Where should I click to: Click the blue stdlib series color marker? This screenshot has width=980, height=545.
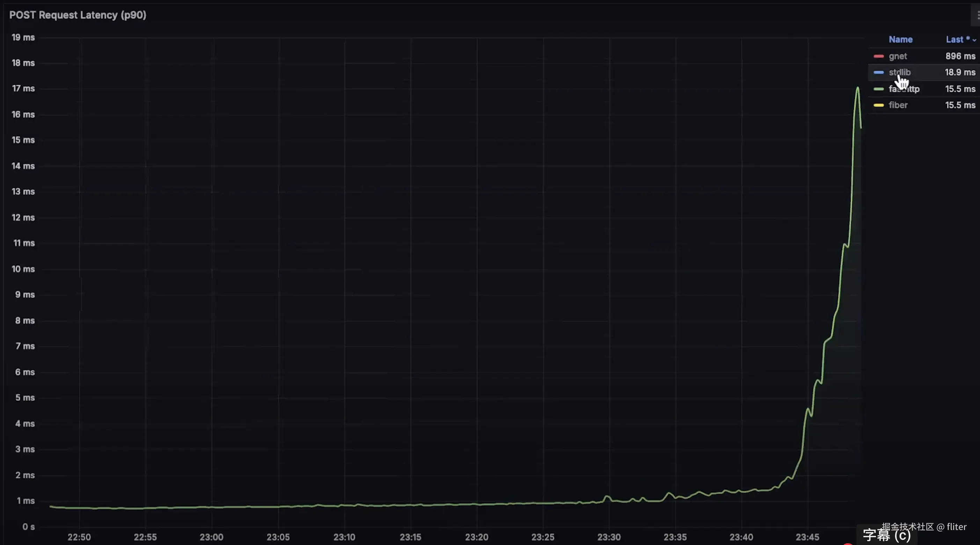878,72
